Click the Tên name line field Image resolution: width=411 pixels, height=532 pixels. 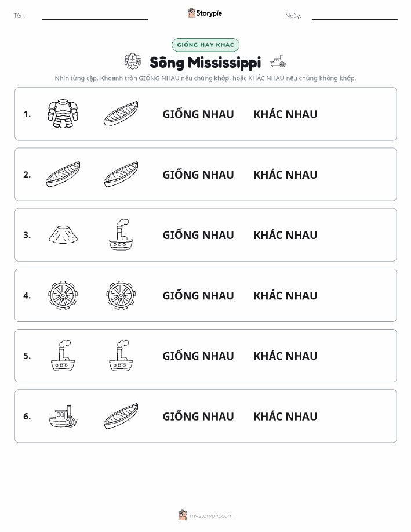coord(94,16)
